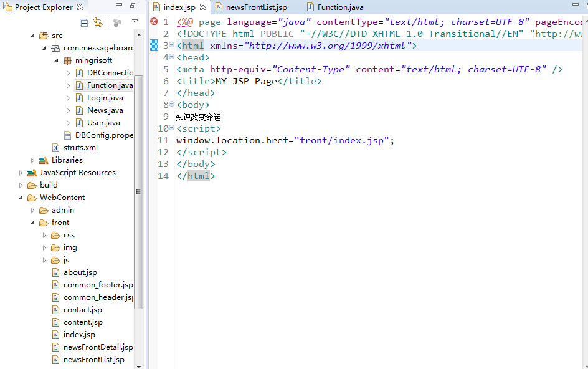The width and height of the screenshot is (588, 369).
Task: Click the WebContent folder icon
Action: point(32,198)
